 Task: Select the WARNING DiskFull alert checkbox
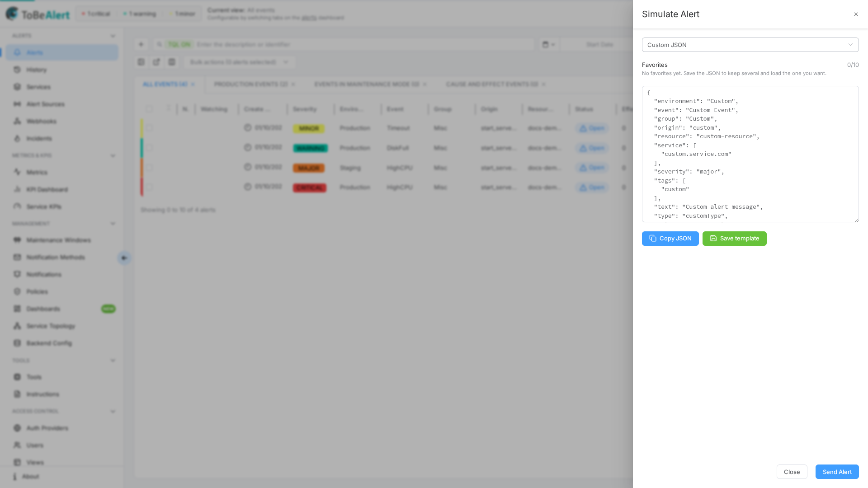pos(149,148)
